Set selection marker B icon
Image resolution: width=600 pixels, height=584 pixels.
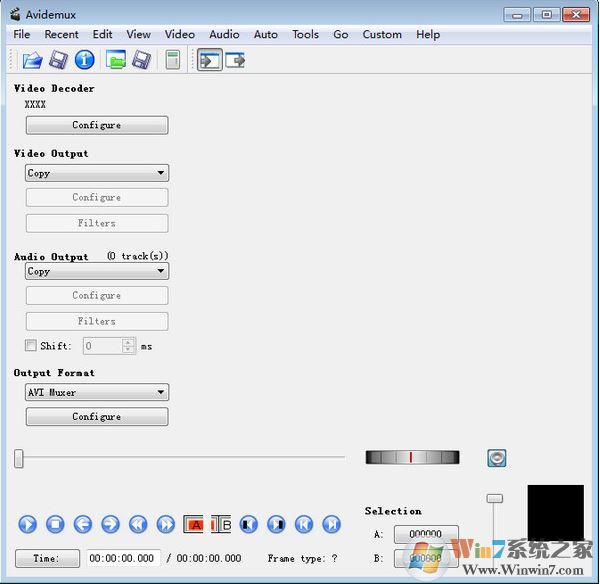coord(221,524)
